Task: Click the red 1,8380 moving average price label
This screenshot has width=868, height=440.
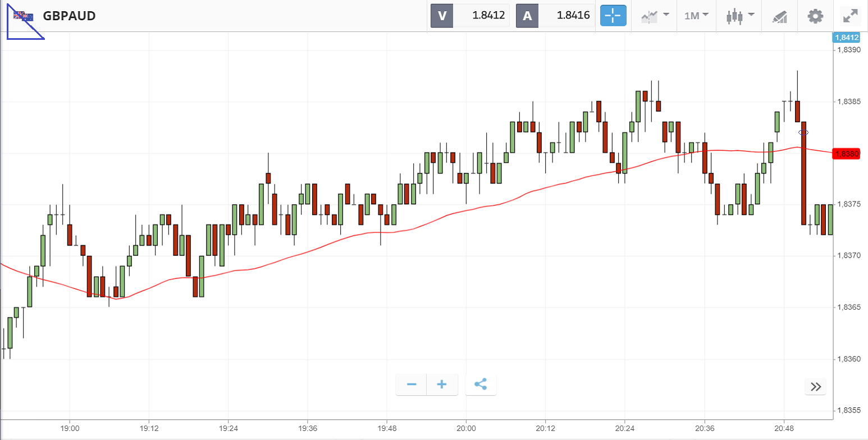Action: 846,154
